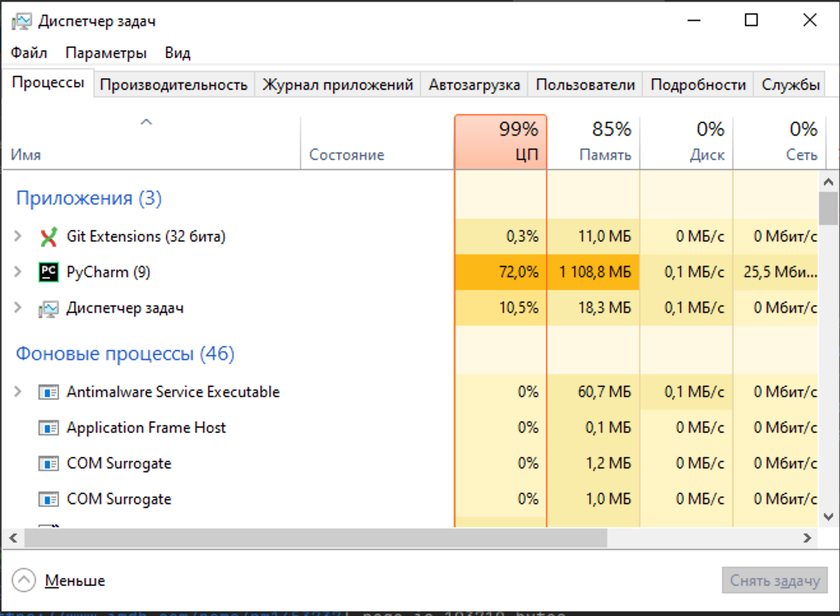Click PyCharm's 1 108,8 МБ memory cell
Image resolution: width=840 pixels, height=616 pixels.
593,272
